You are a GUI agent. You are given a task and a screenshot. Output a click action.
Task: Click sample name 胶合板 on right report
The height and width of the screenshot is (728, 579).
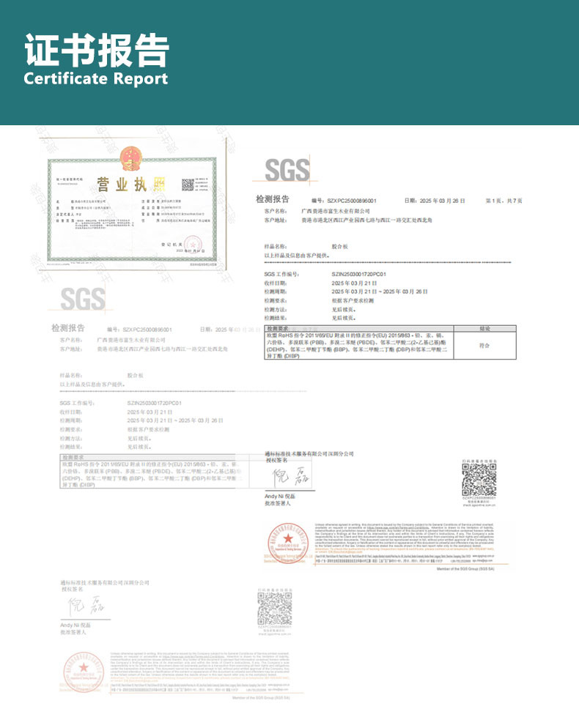339,247
